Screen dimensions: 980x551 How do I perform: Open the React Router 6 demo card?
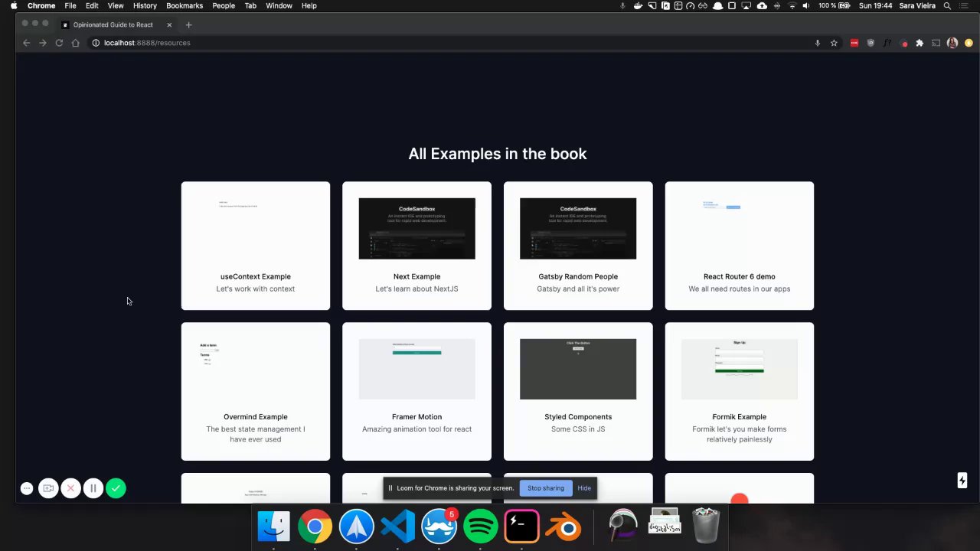(x=740, y=246)
